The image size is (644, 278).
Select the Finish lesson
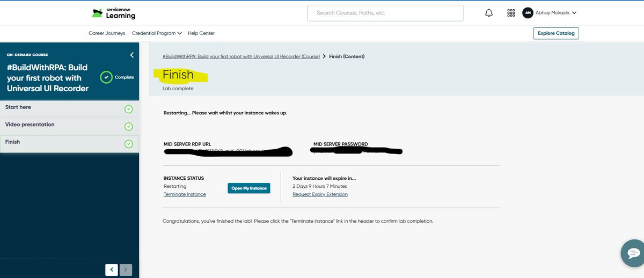point(69,144)
